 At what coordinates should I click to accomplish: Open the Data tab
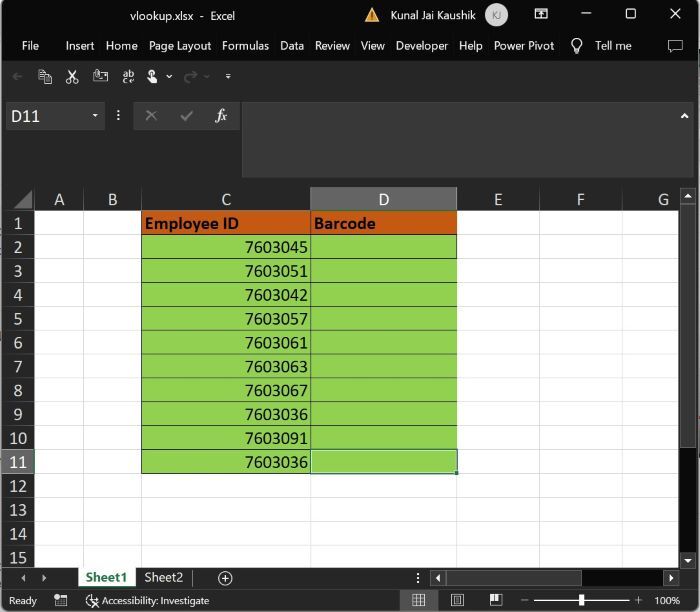pos(292,46)
